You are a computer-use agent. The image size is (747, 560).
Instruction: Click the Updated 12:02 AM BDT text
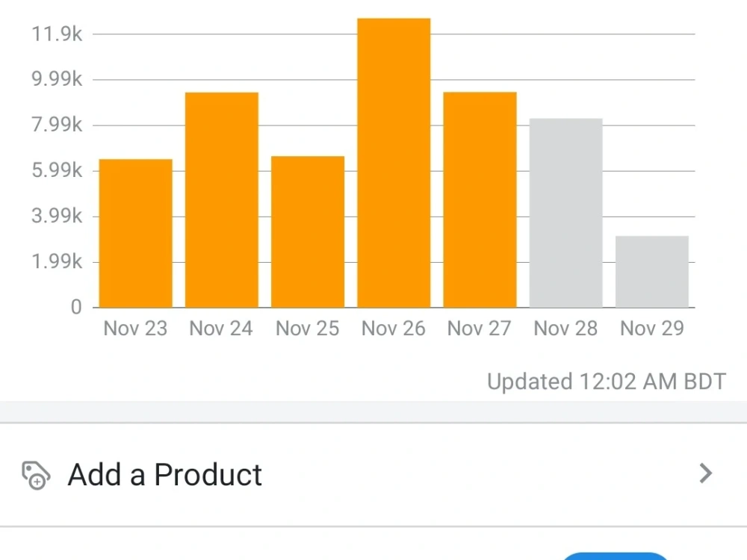pos(607,382)
